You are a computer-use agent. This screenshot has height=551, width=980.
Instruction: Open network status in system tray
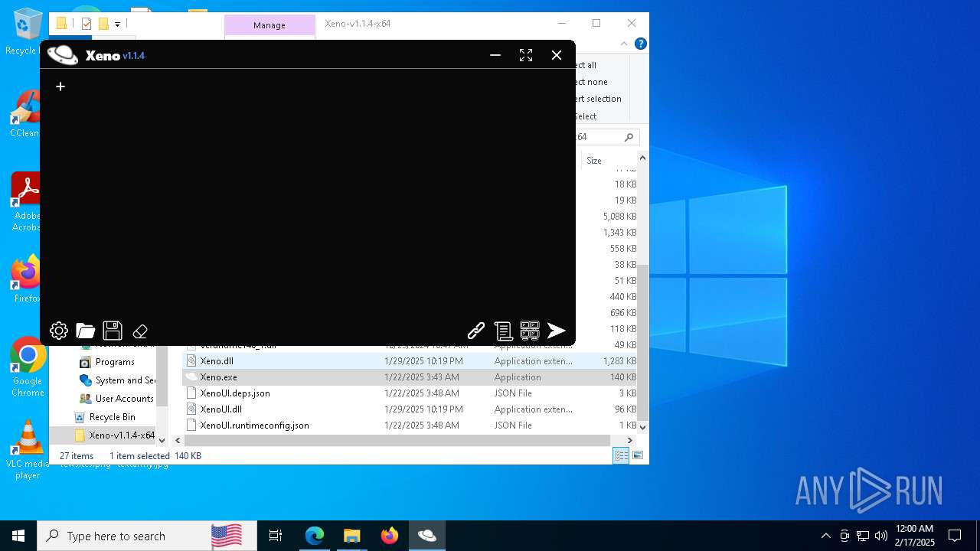pos(863,536)
